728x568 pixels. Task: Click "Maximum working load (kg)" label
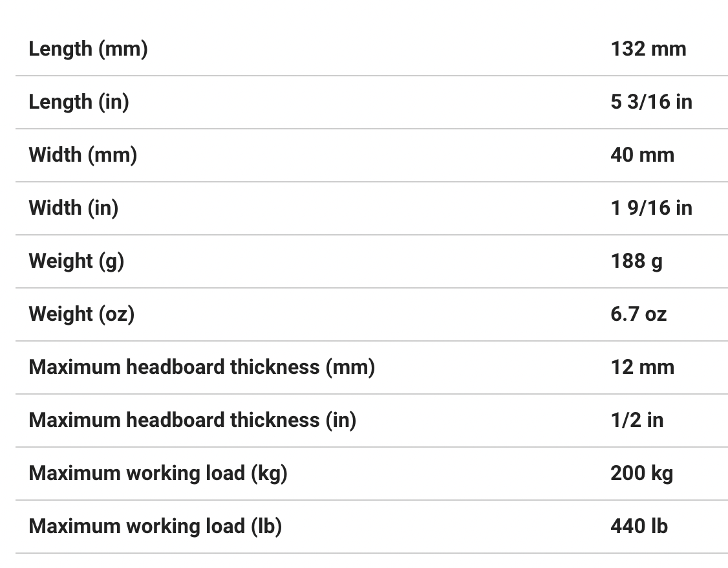coord(158,474)
